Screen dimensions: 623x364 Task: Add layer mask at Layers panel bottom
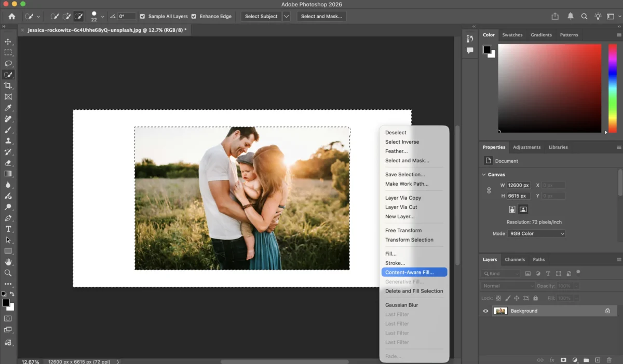coord(563,360)
